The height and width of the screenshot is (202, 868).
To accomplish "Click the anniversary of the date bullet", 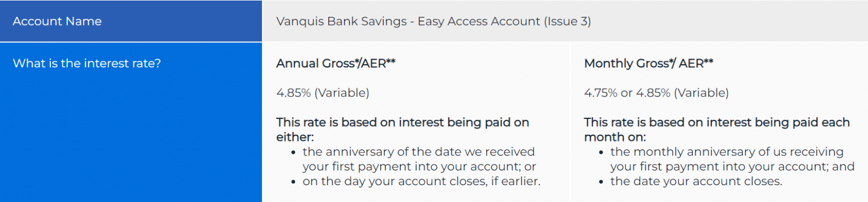I will [419, 159].
